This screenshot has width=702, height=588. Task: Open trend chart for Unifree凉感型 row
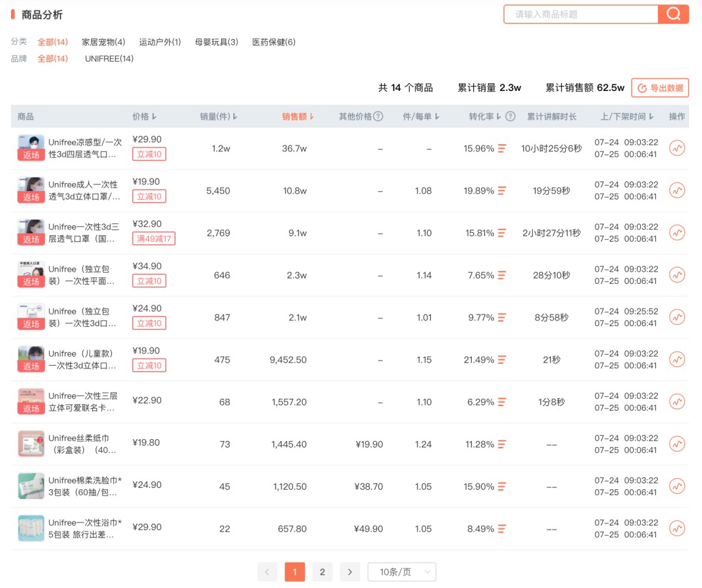click(x=677, y=148)
